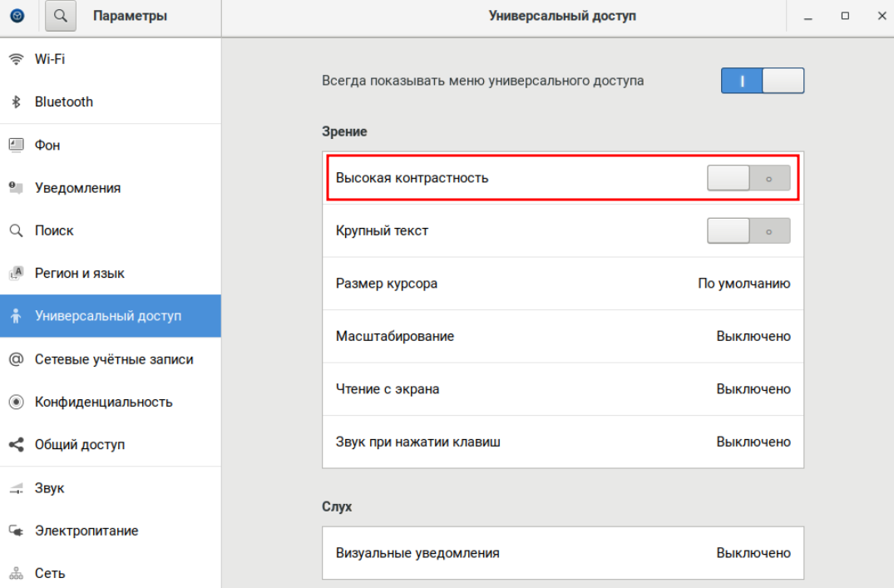Open the Cursor size (Размер курсора) option

pos(562,284)
